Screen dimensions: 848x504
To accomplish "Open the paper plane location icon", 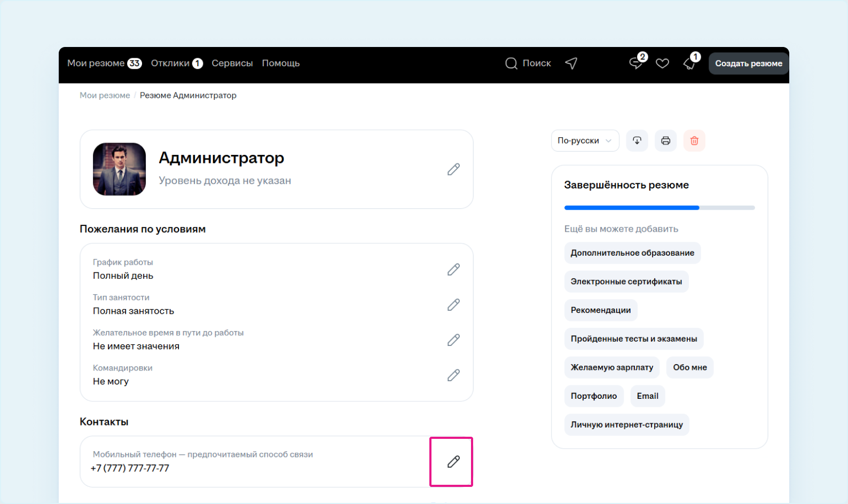I will (571, 64).
